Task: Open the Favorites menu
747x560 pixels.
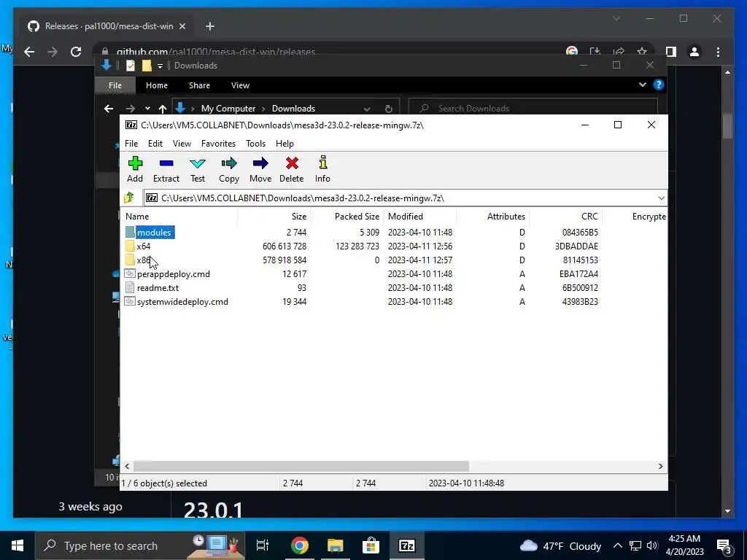Action: (218, 144)
